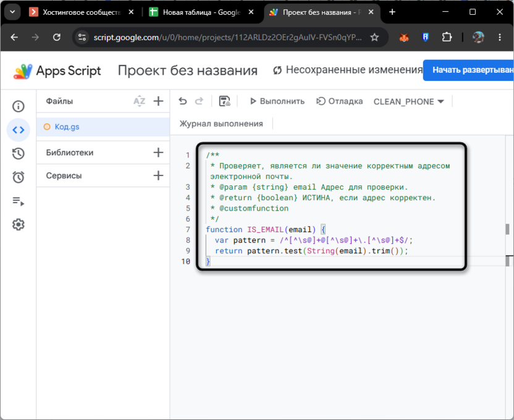Click the var pattern regex line

[314, 240]
